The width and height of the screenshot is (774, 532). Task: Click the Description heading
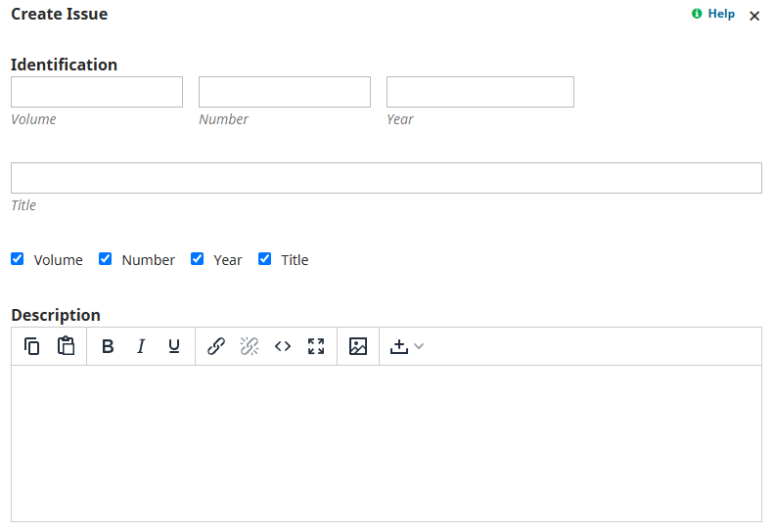pyautogui.click(x=56, y=315)
